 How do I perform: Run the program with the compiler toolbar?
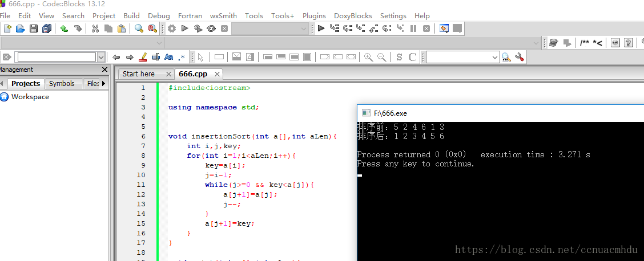(x=185, y=28)
